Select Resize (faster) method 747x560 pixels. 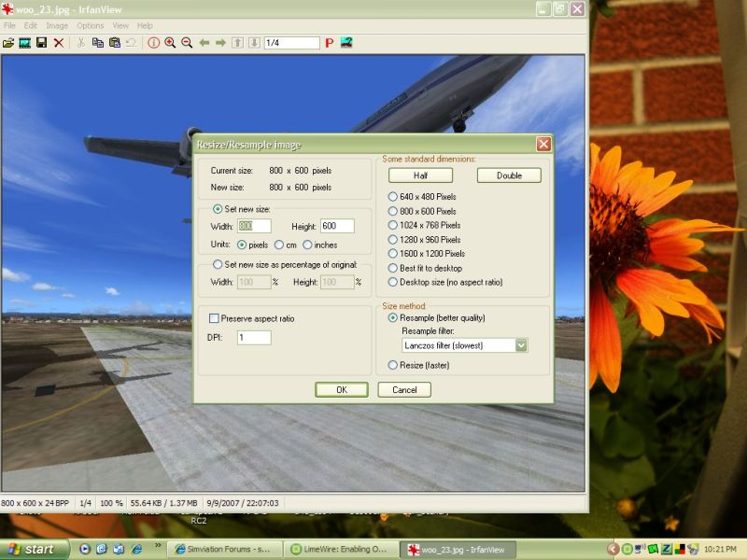click(x=393, y=365)
